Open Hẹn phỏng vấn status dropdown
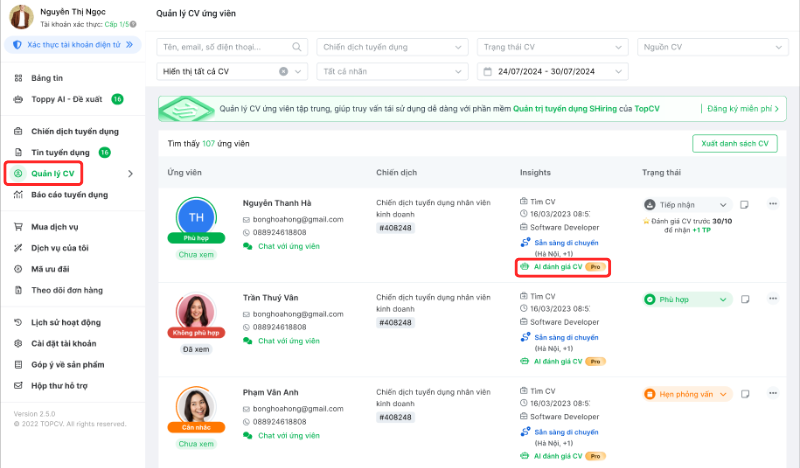Viewport: 800px width, 468px height. [x=687, y=394]
